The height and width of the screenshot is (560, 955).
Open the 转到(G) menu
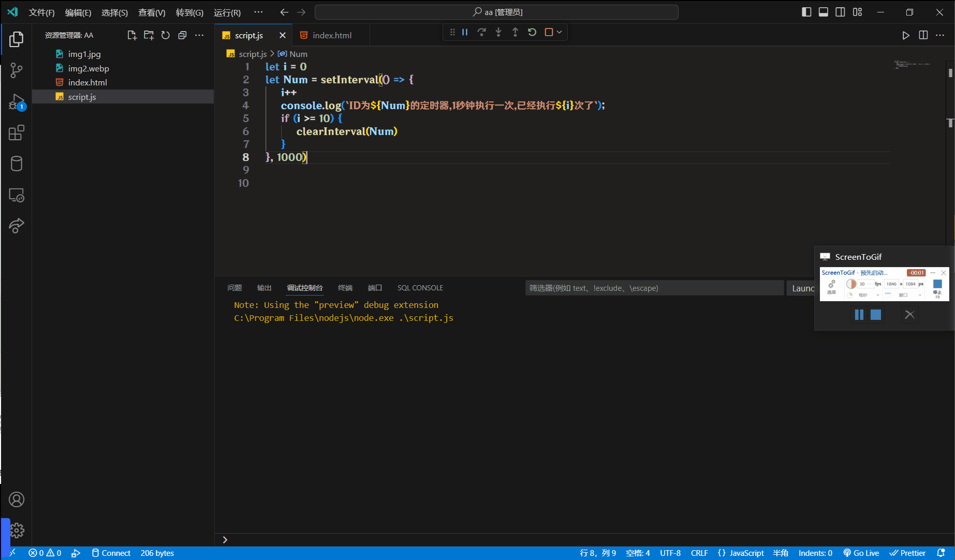189,12
